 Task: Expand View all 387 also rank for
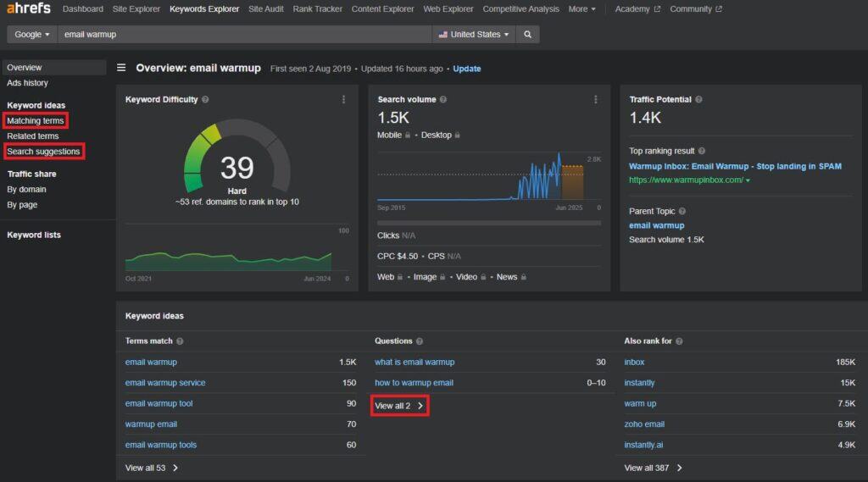click(x=654, y=468)
